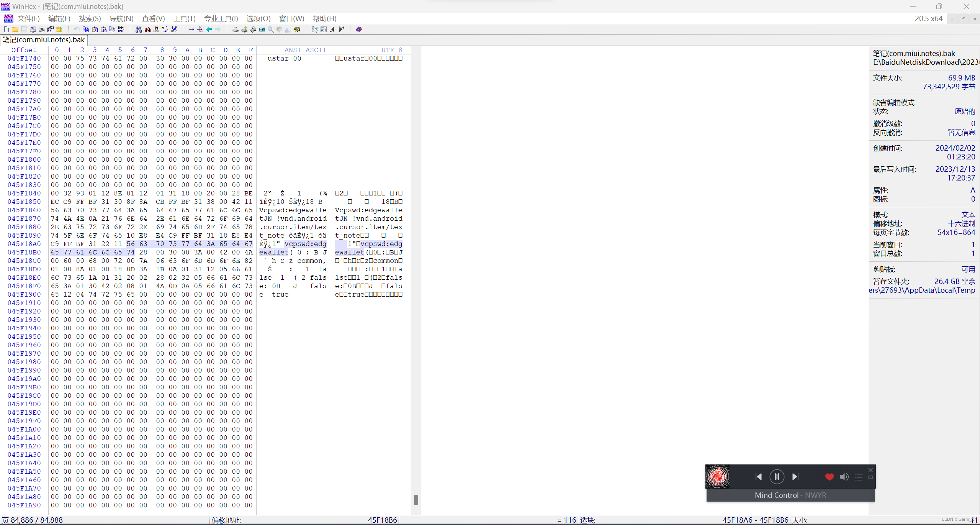Click the blue Back navigation arrow
Viewport: 980px width, 525px height.
coord(209,30)
